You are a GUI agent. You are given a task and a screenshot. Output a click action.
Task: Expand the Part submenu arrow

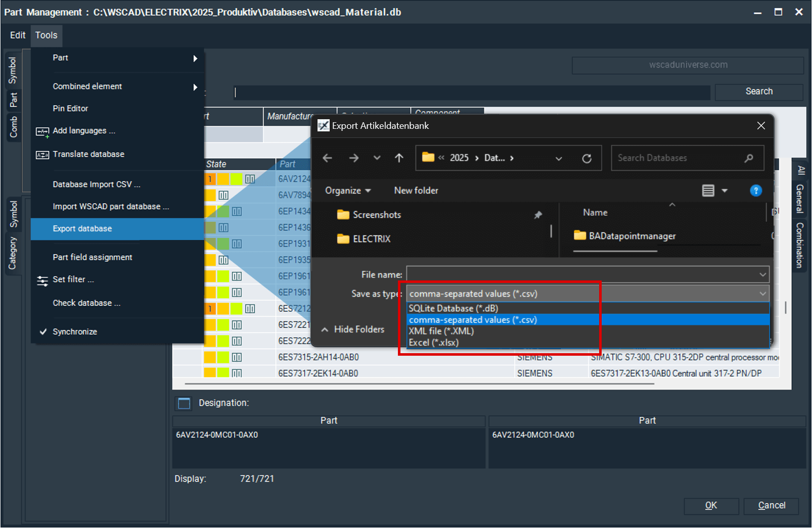click(195, 59)
